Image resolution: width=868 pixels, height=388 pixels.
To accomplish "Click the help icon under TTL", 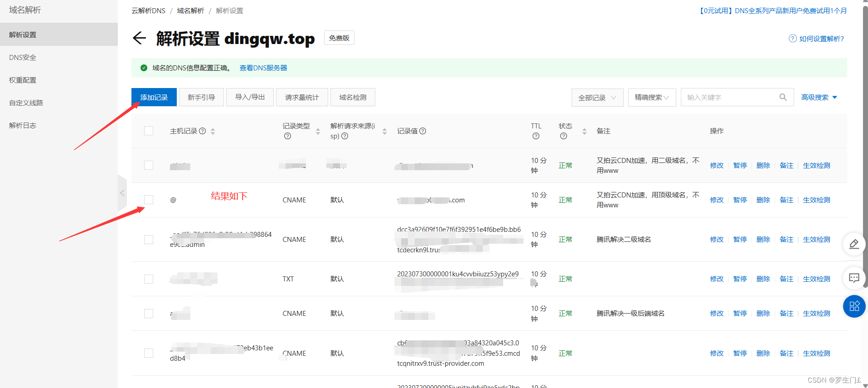I will click(536, 136).
